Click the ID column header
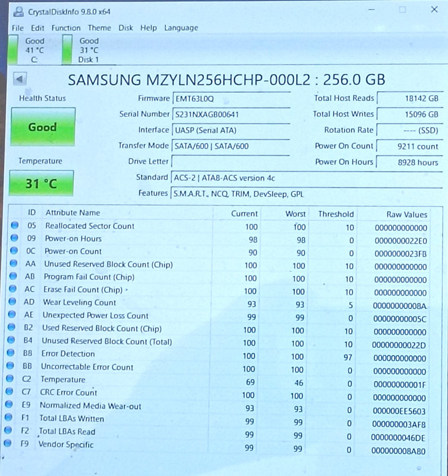 (x=32, y=213)
